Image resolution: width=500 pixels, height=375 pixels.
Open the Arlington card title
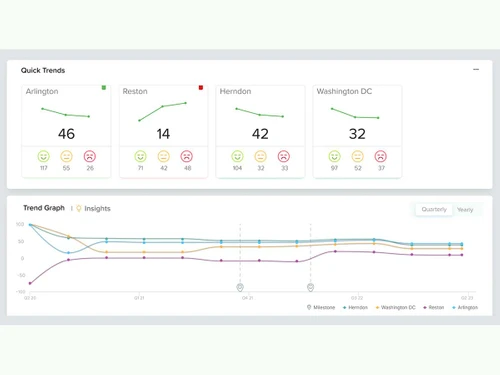42,91
